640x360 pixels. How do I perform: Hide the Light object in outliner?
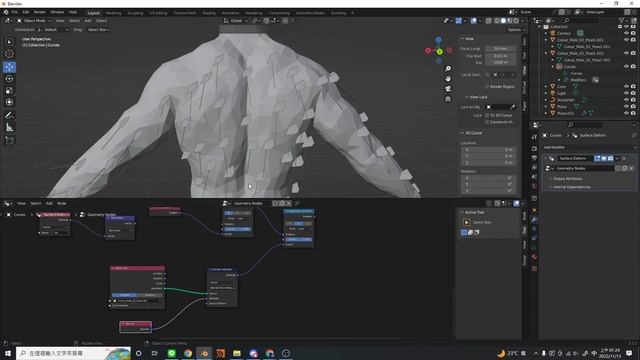click(x=627, y=93)
